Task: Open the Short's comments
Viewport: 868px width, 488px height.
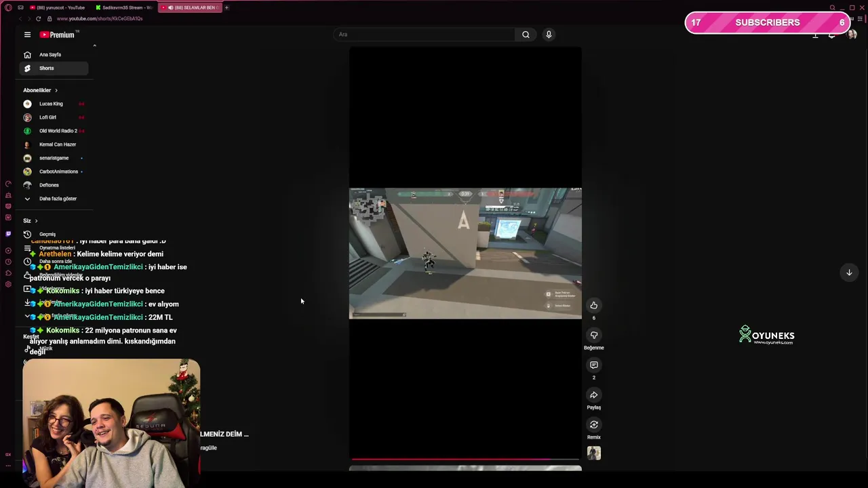Action: pyautogui.click(x=593, y=365)
